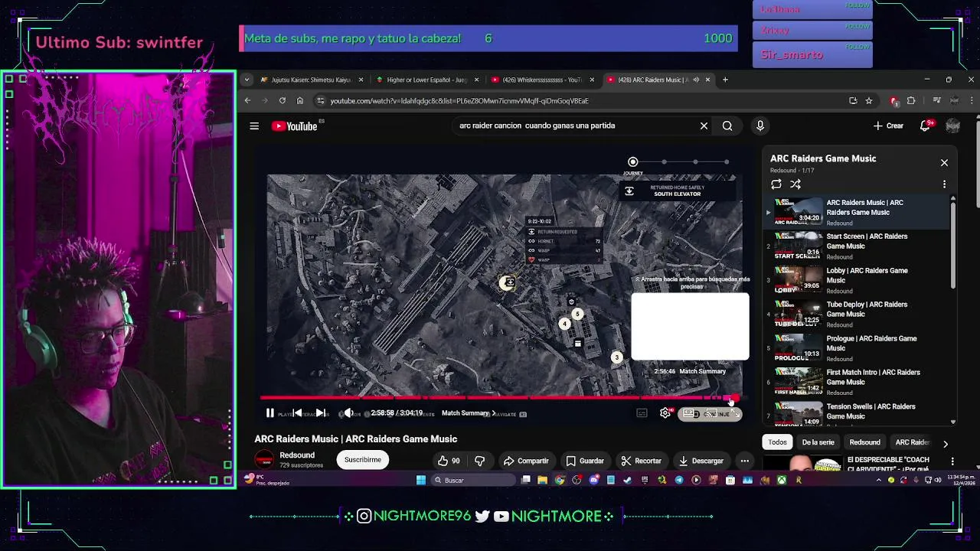
Task: Select First Match Intro playlist entry
Action: (x=857, y=382)
